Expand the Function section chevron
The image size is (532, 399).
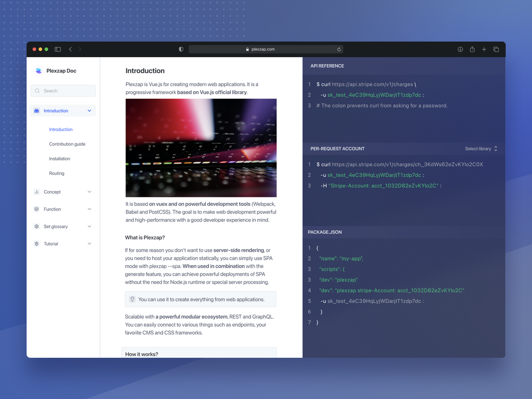pyautogui.click(x=90, y=209)
